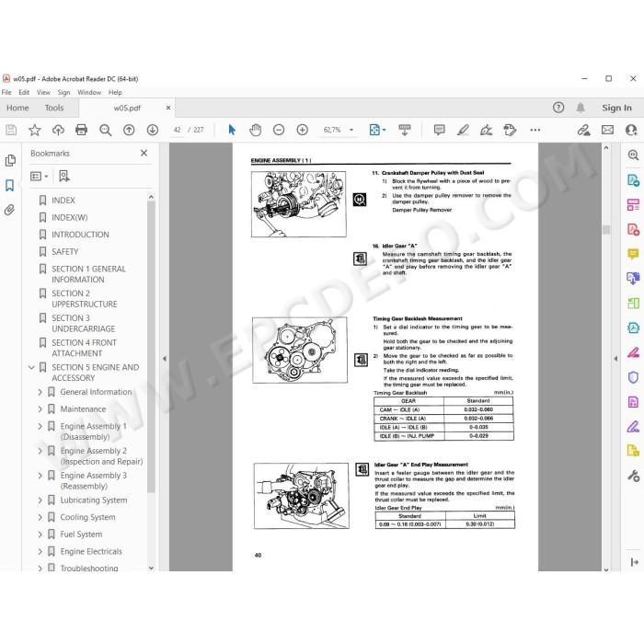Close the Bookmarks panel
Screen dimensions: 644x644
click(144, 154)
